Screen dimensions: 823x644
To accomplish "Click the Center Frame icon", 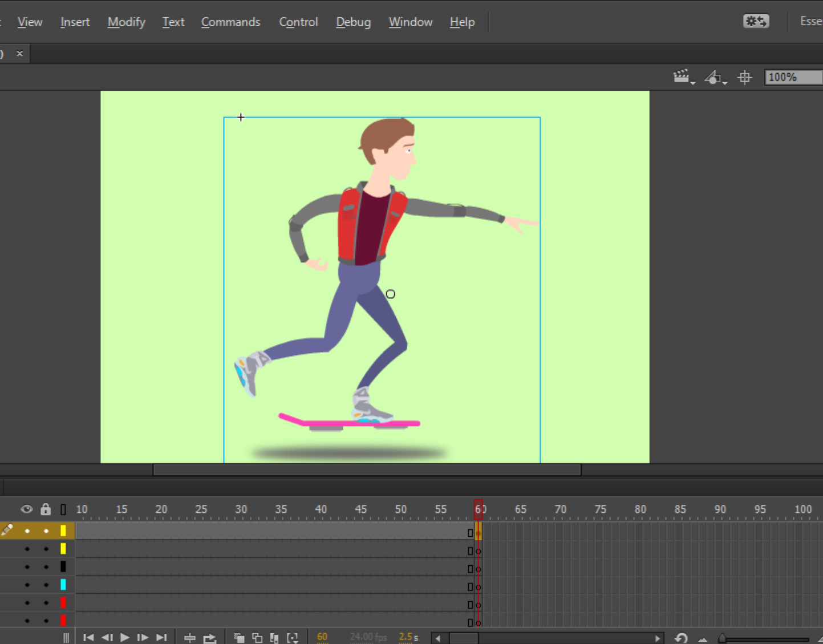I will click(x=190, y=638).
